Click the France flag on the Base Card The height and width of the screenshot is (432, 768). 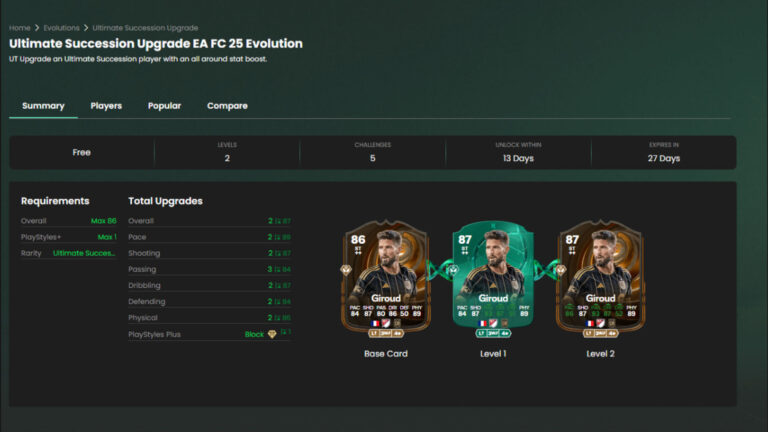click(375, 323)
